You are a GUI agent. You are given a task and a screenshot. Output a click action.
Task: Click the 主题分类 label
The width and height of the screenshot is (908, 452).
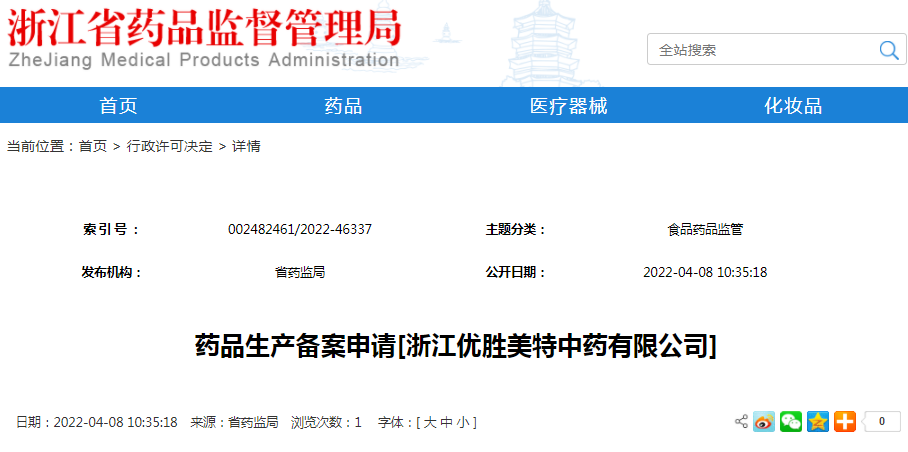(x=515, y=230)
